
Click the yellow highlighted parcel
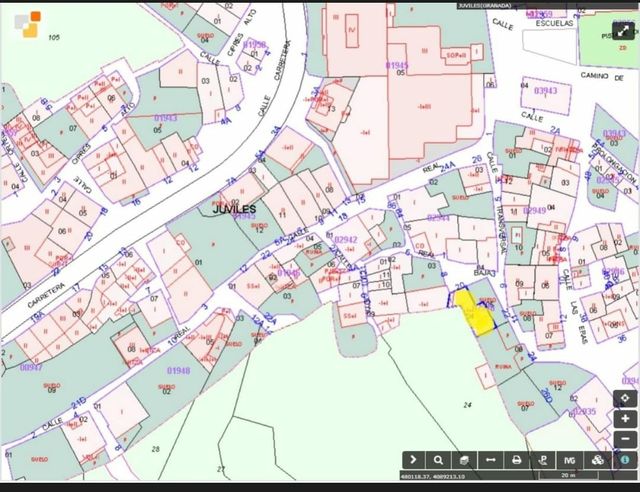tap(473, 311)
